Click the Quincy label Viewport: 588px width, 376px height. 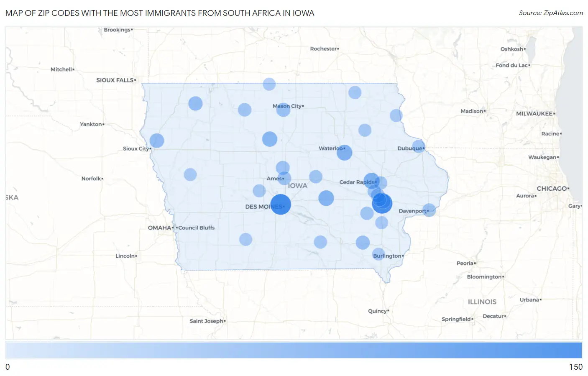pos(377,311)
